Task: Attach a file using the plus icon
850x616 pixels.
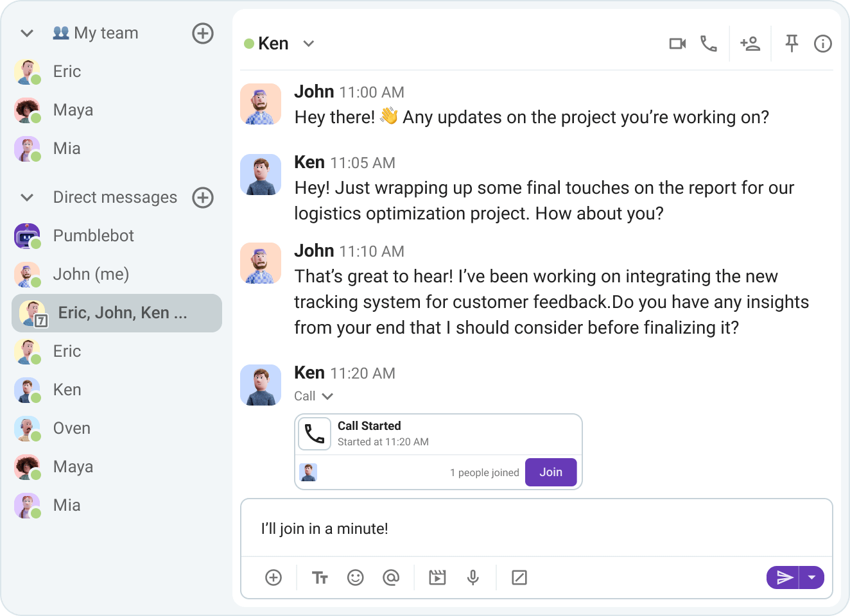Action: [273, 577]
